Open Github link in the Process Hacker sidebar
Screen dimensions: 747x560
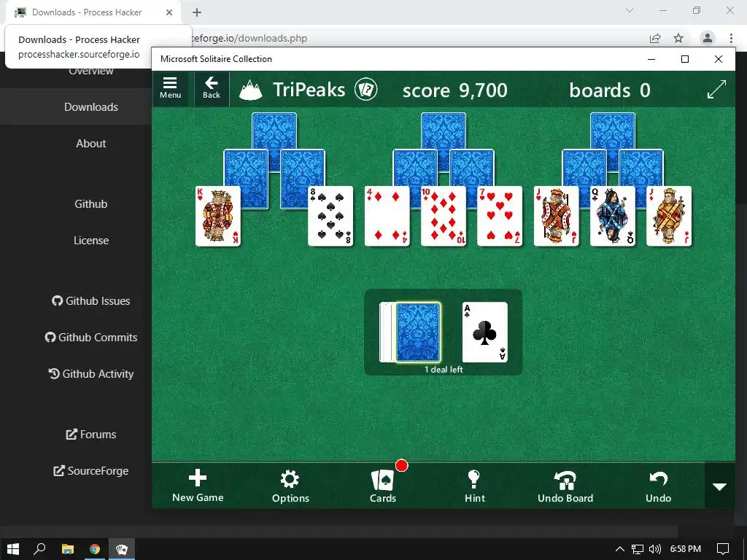tap(91, 204)
